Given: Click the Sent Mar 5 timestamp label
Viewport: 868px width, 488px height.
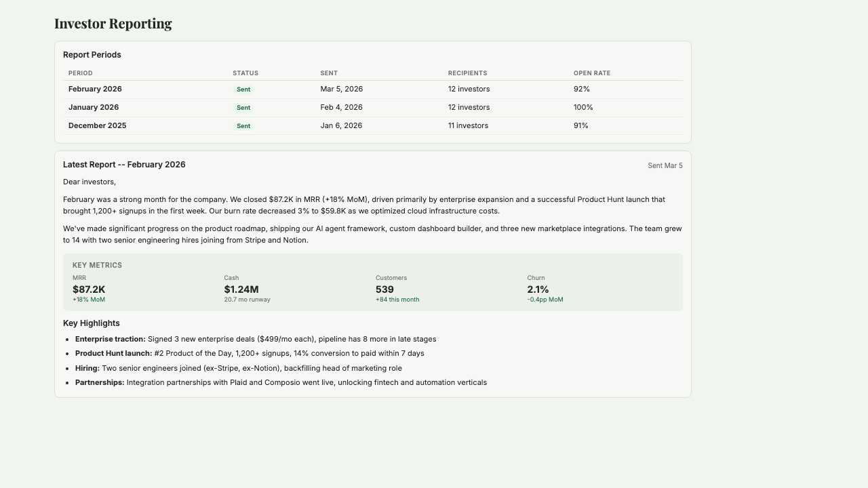Looking at the screenshot, I should tap(665, 165).
